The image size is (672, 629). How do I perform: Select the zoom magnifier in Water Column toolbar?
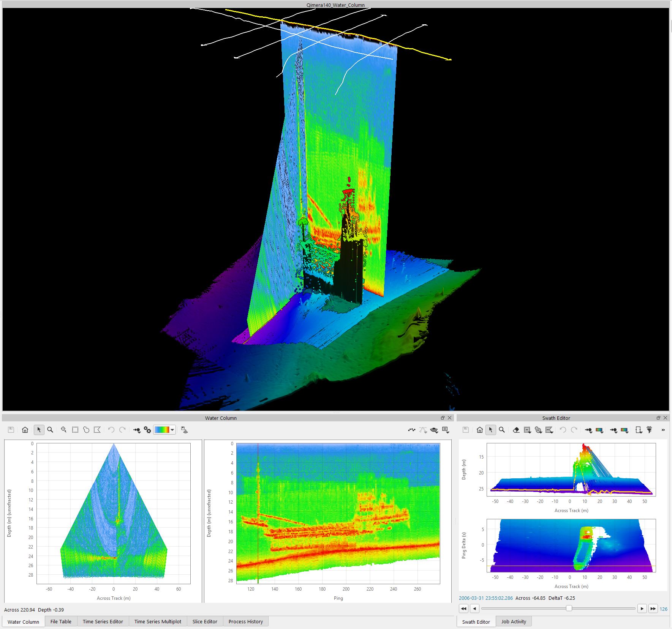point(50,430)
